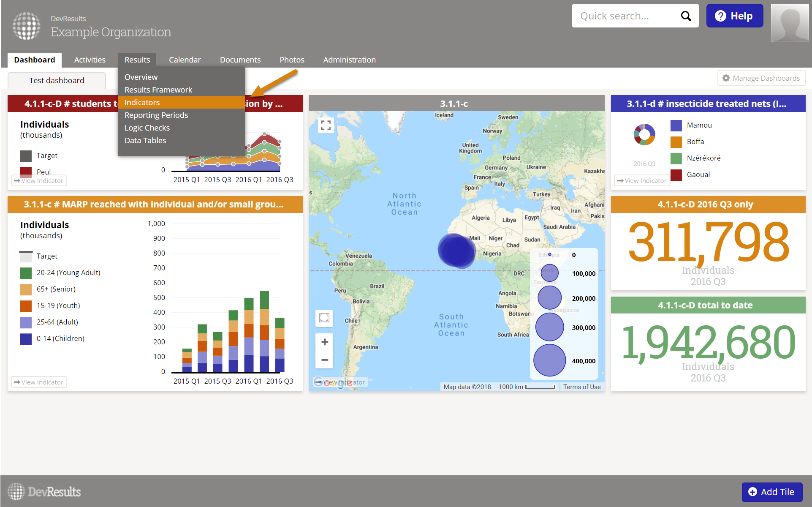This screenshot has height=507, width=812.
Task: Switch to the Activities tab
Action: tap(90, 60)
